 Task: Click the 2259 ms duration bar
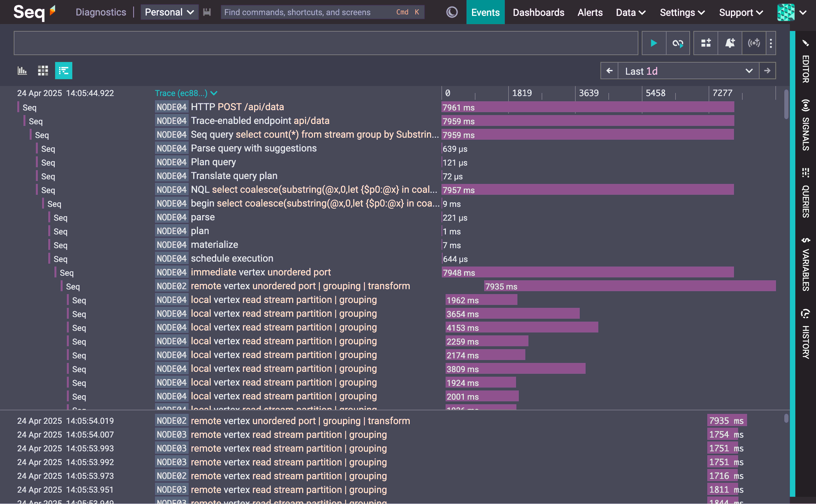coord(487,341)
